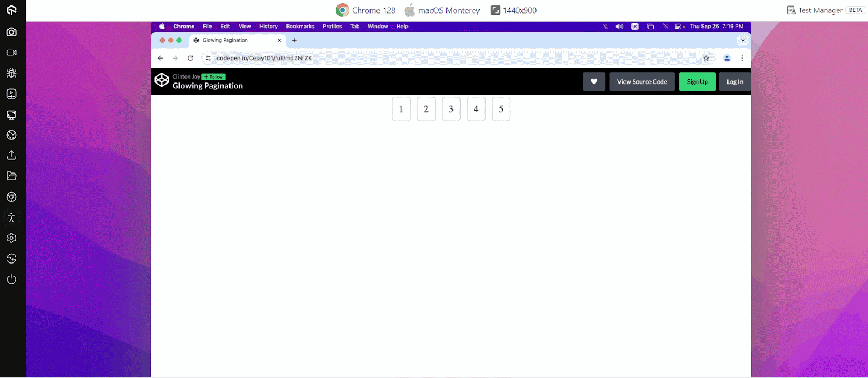
Task: Go to pagination page 1
Action: pos(401,109)
